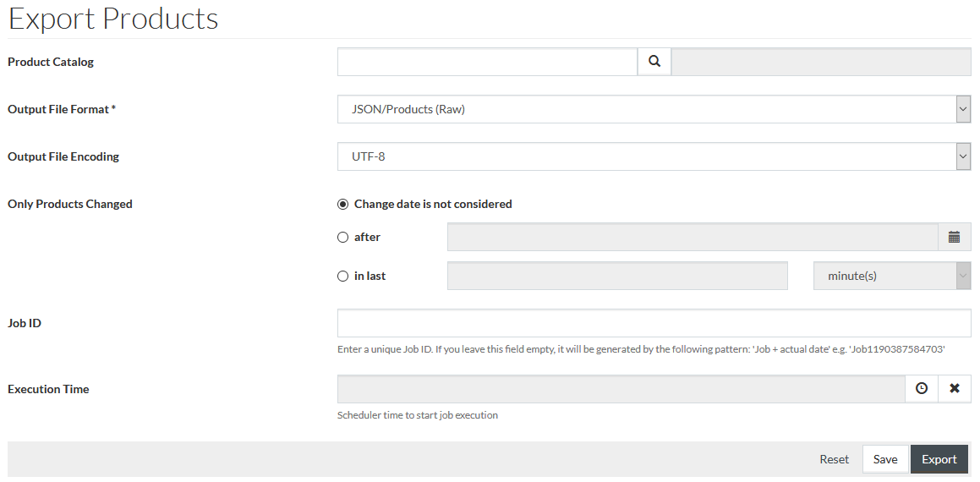Click the Output File Format label

pyautogui.click(x=62, y=109)
